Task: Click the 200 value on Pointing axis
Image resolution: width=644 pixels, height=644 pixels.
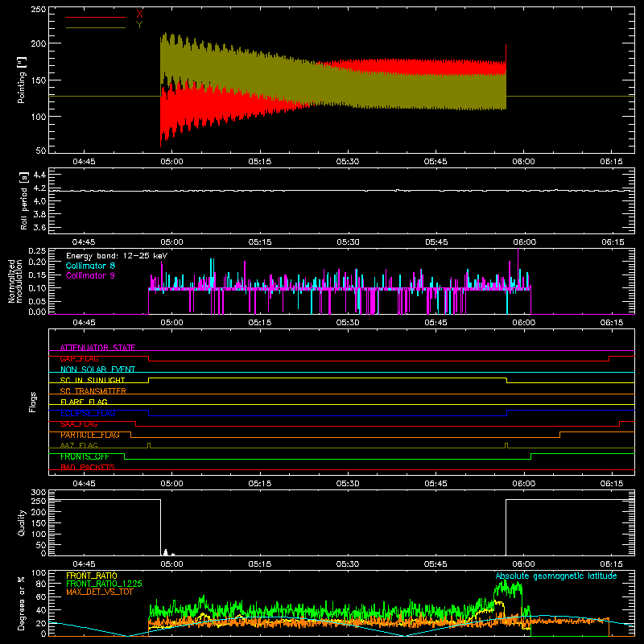Action: [39, 43]
